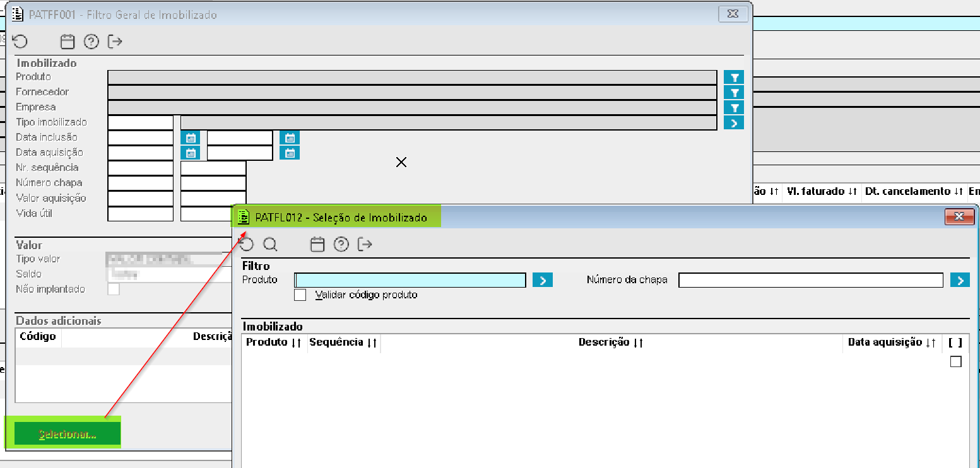The image size is (980, 468).
Task: Click the PATFL012 window title icon
Action: point(244,217)
